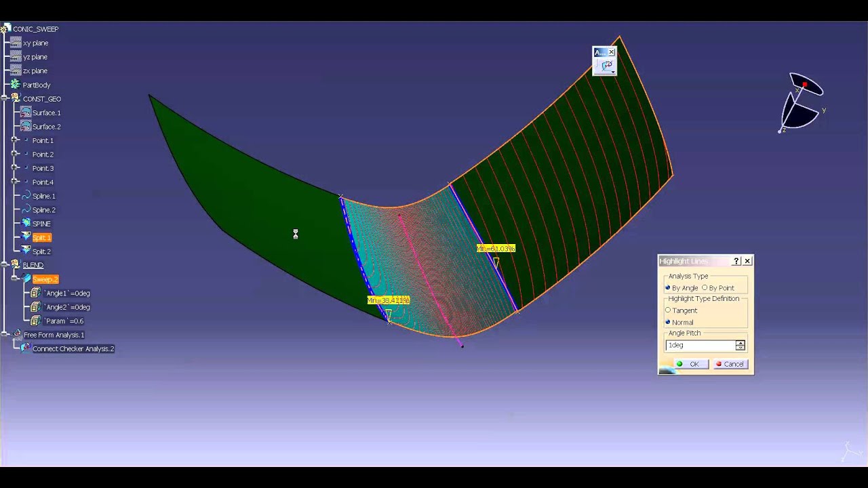Click the red handle on the compass

click(x=804, y=85)
